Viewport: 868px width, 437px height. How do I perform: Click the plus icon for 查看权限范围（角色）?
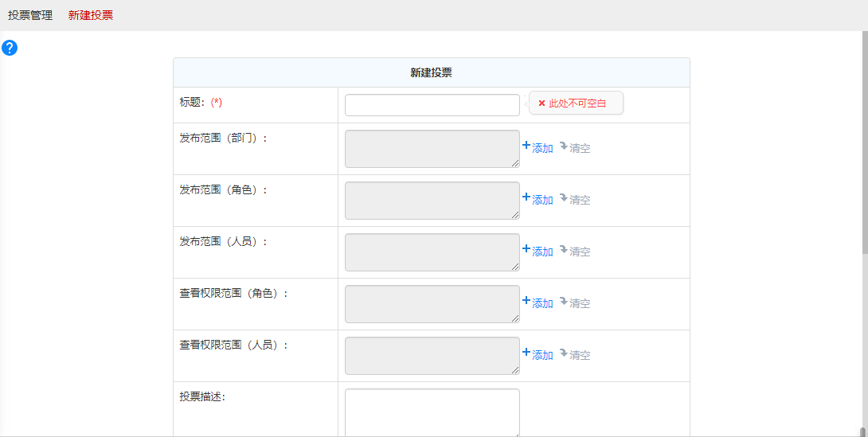[526, 301]
